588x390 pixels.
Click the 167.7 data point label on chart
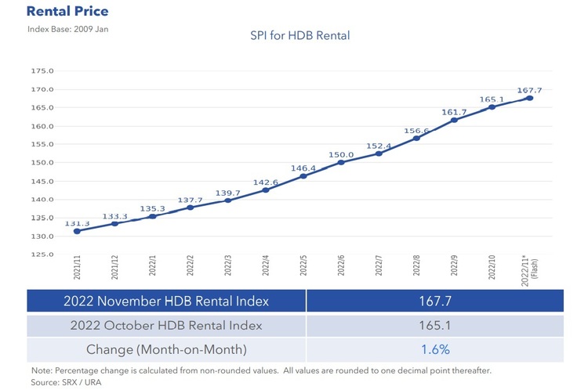529,90
